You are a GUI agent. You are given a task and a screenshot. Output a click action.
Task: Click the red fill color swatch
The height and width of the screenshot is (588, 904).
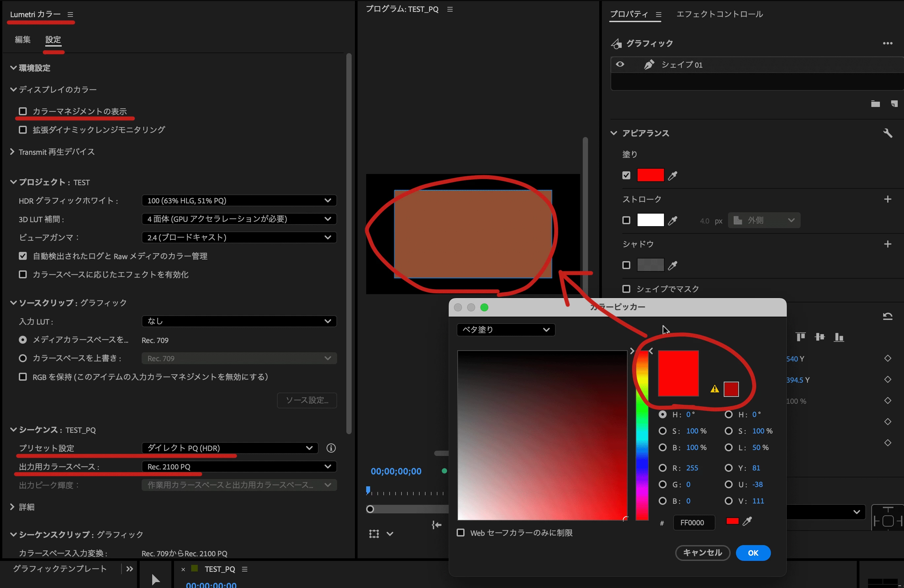[x=650, y=175]
